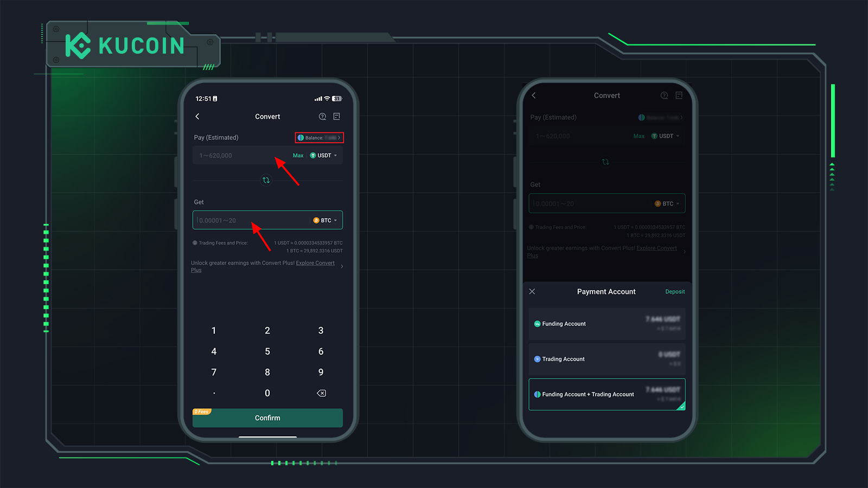Open order history icon on left phone header
The image size is (868, 488).
[337, 117]
